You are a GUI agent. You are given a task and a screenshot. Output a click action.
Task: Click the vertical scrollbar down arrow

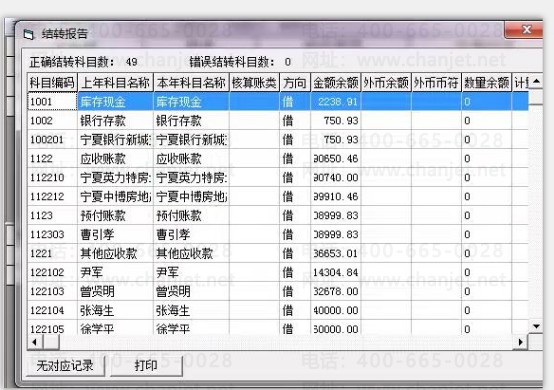(x=536, y=326)
